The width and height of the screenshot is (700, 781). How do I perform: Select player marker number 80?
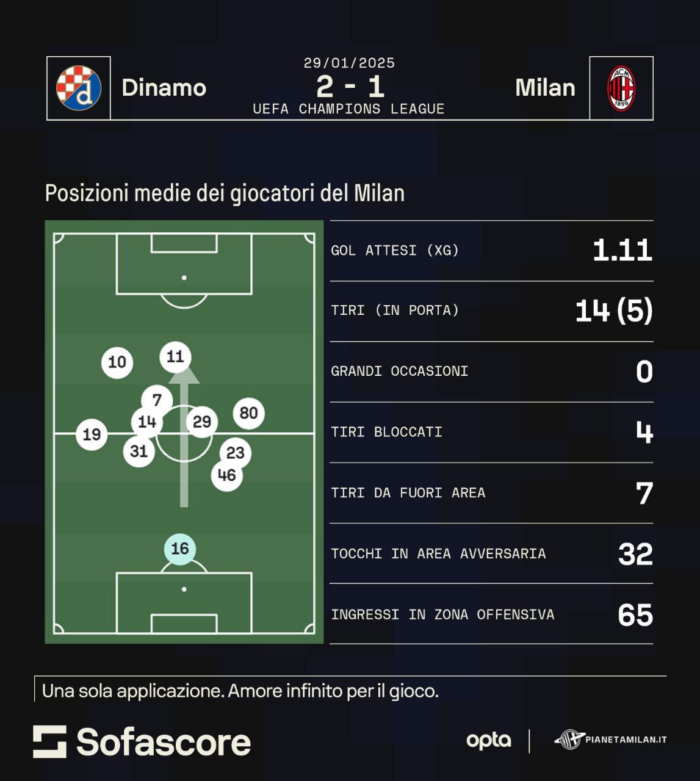pos(248,413)
